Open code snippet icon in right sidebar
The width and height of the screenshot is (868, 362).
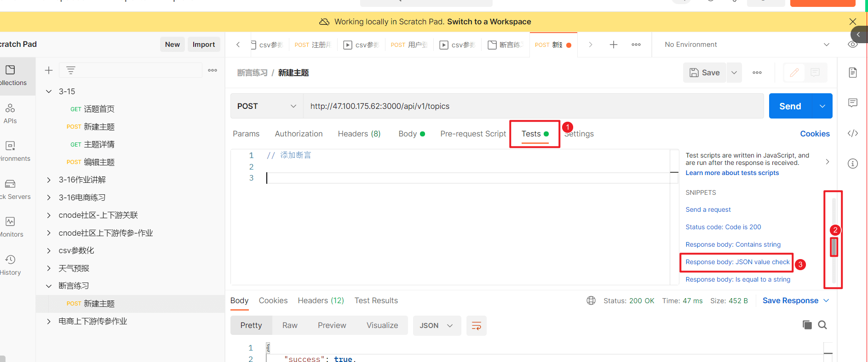pyautogui.click(x=853, y=133)
